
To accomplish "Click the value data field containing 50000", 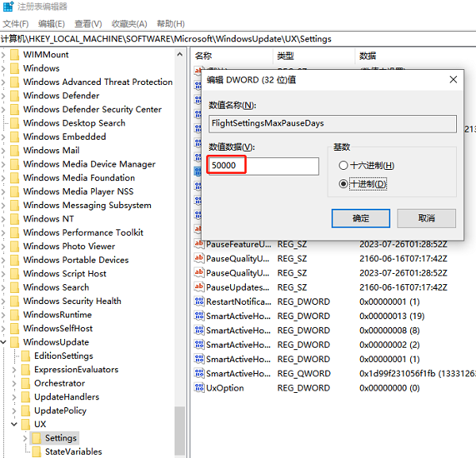I will pyautogui.click(x=263, y=166).
